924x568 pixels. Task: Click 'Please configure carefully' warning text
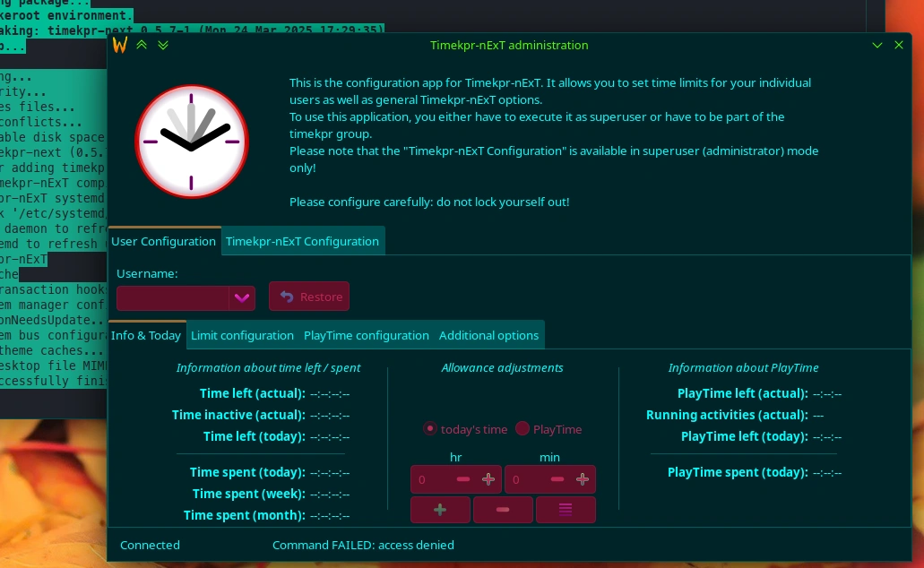pyautogui.click(x=429, y=202)
